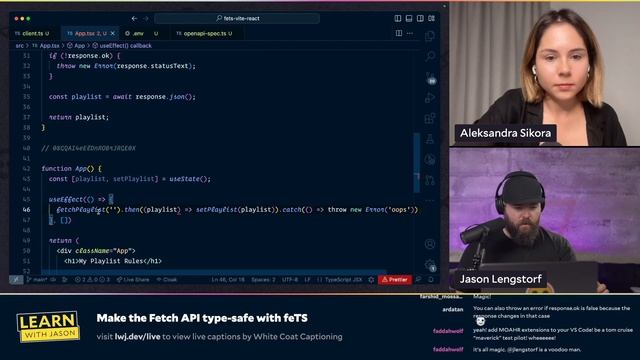Viewport: 640px width, 360px height.
Task: Toggle Cloak in the status bar
Action: (167, 280)
